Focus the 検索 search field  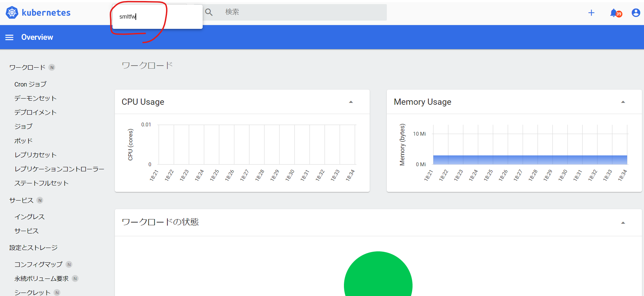(302, 12)
